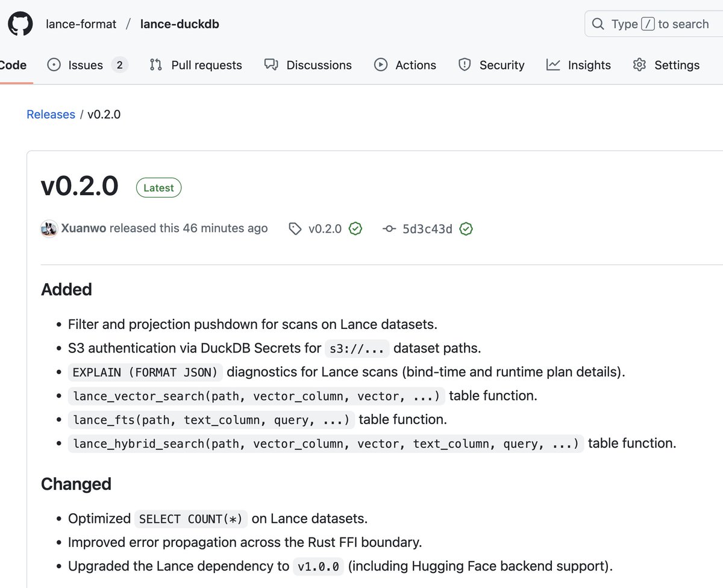Viewport: 723px width, 588px height.
Task: Go back to the Releases breadcrumb link
Action: [51, 114]
